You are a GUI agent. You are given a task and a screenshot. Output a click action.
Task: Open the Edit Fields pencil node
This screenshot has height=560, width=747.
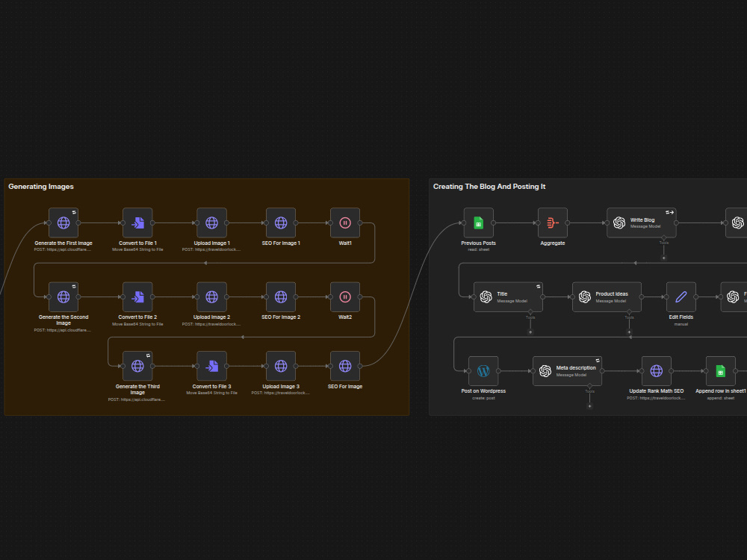pos(681,296)
